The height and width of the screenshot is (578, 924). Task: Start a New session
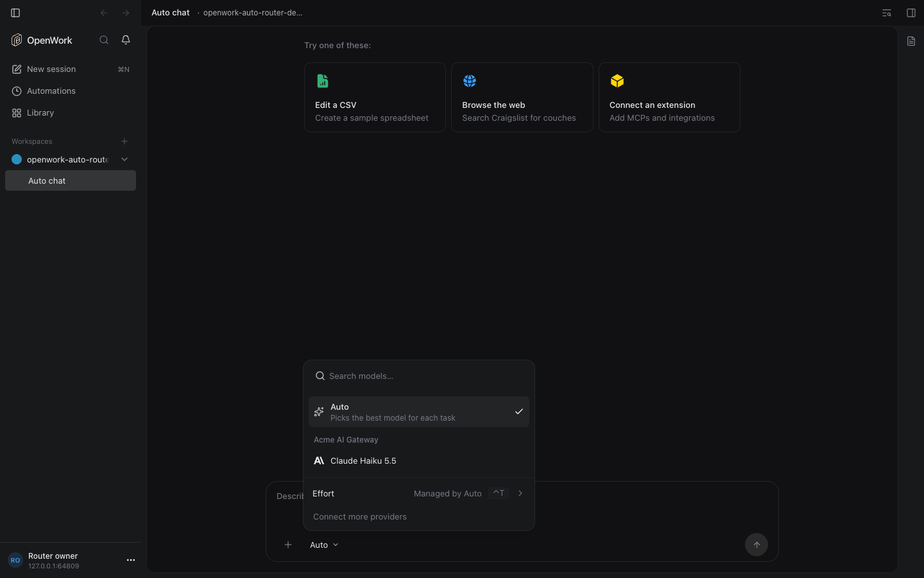[71, 69]
